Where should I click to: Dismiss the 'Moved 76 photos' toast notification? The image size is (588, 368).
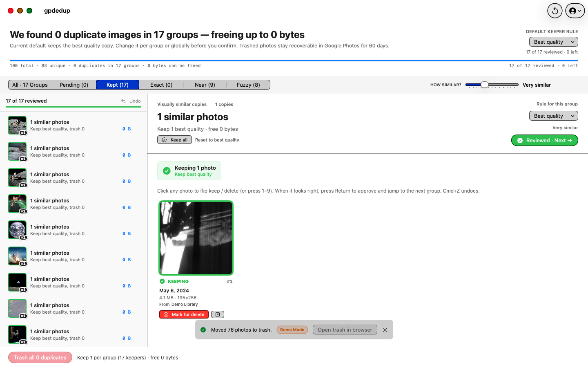tap(385, 330)
